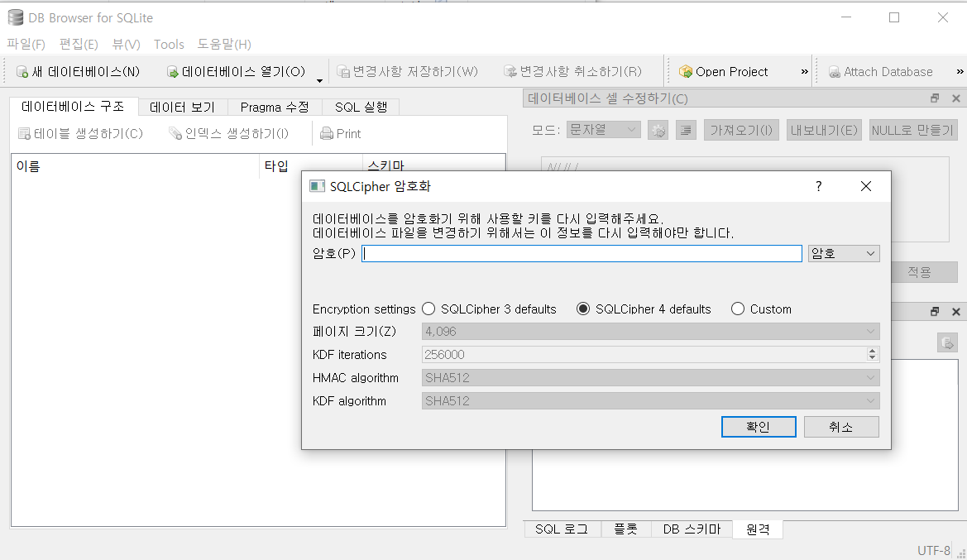Click the 확인 button in dialog
This screenshot has width=967, height=560.
click(759, 427)
